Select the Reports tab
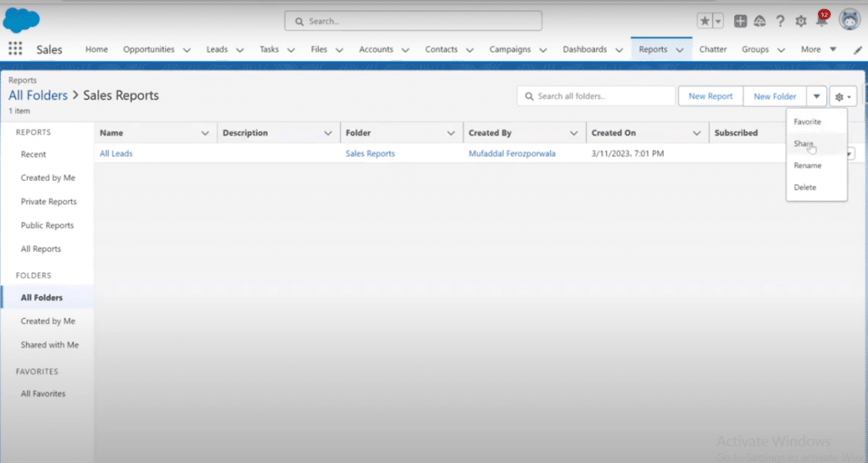This screenshot has width=868, height=463. click(x=653, y=49)
